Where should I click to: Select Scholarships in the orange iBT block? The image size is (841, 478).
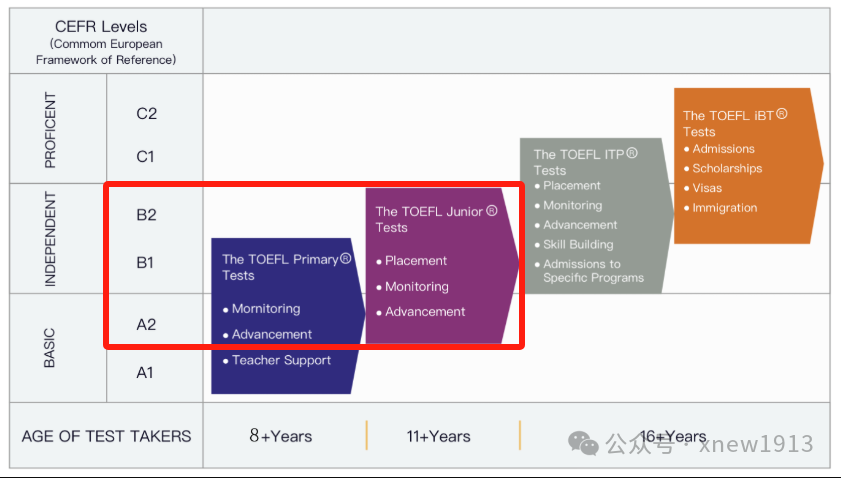pos(726,169)
